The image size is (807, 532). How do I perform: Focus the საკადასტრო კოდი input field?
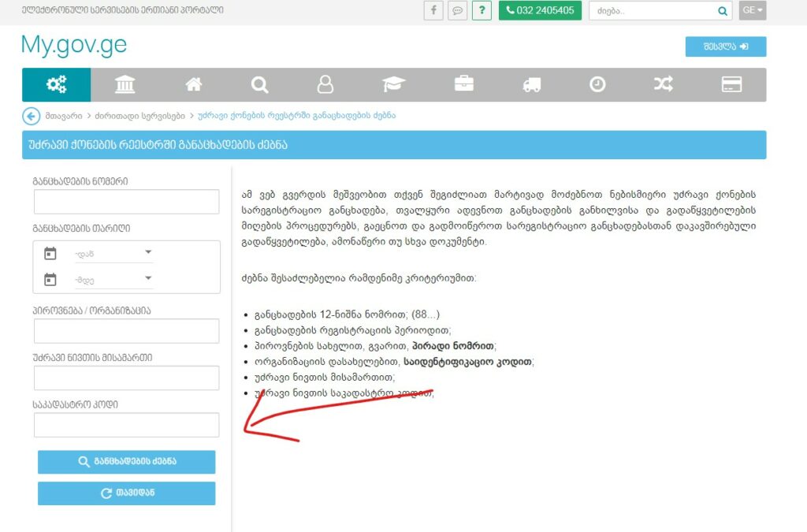tap(126, 425)
